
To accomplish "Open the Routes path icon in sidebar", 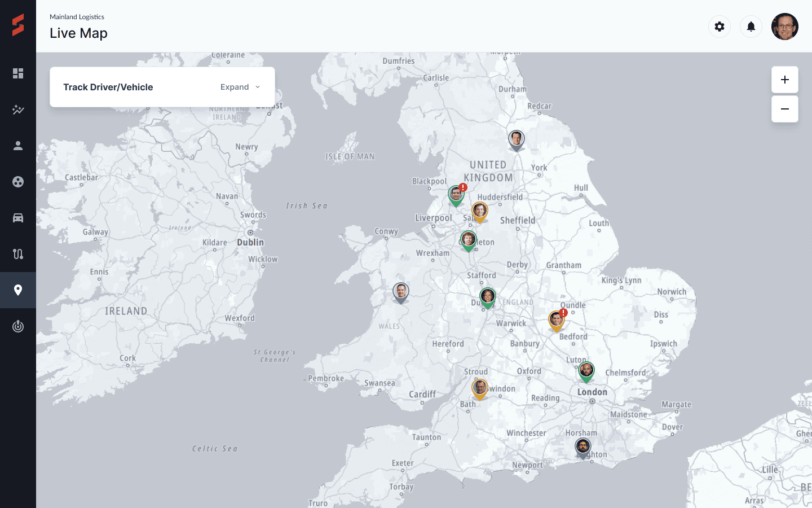I will [18, 254].
